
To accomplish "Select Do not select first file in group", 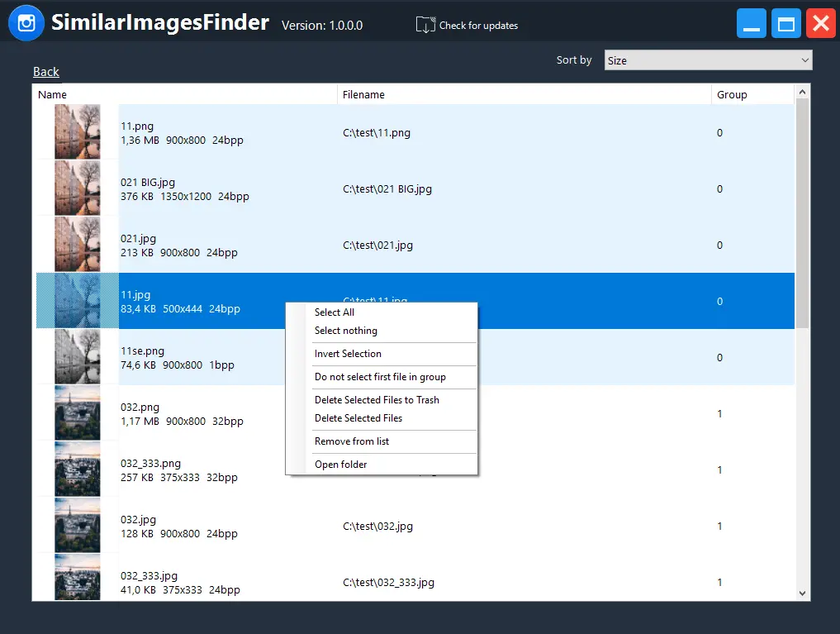I will pos(380,377).
